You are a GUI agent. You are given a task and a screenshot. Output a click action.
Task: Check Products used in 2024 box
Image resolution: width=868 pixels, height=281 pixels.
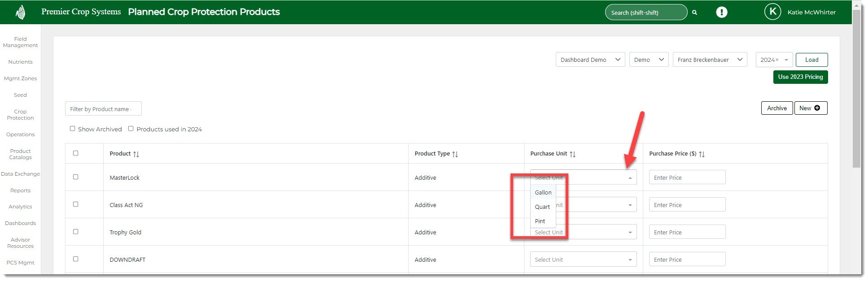pyautogui.click(x=131, y=129)
